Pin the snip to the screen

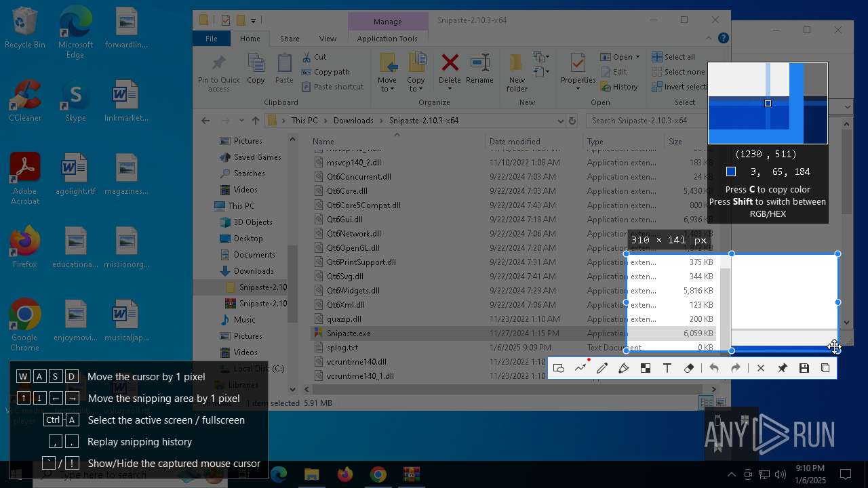click(783, 368)
